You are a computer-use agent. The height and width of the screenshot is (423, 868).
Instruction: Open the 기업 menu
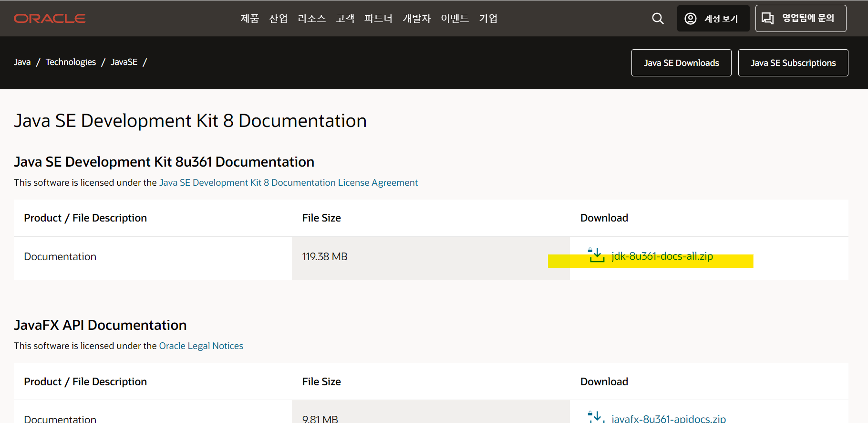[x=488, y=19]
